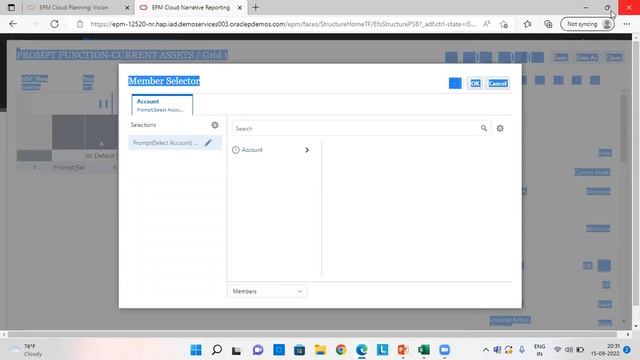Open the browser Favorites list
This screenshot has width=640, height=360.
pyautogui.click(x=527, y=24)
